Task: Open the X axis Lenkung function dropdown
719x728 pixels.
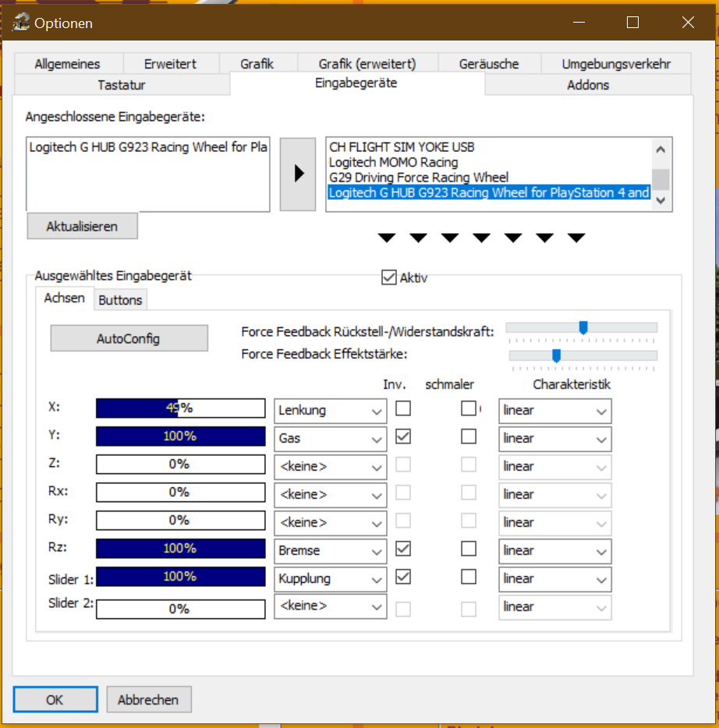Action: (x=330, y=410)
